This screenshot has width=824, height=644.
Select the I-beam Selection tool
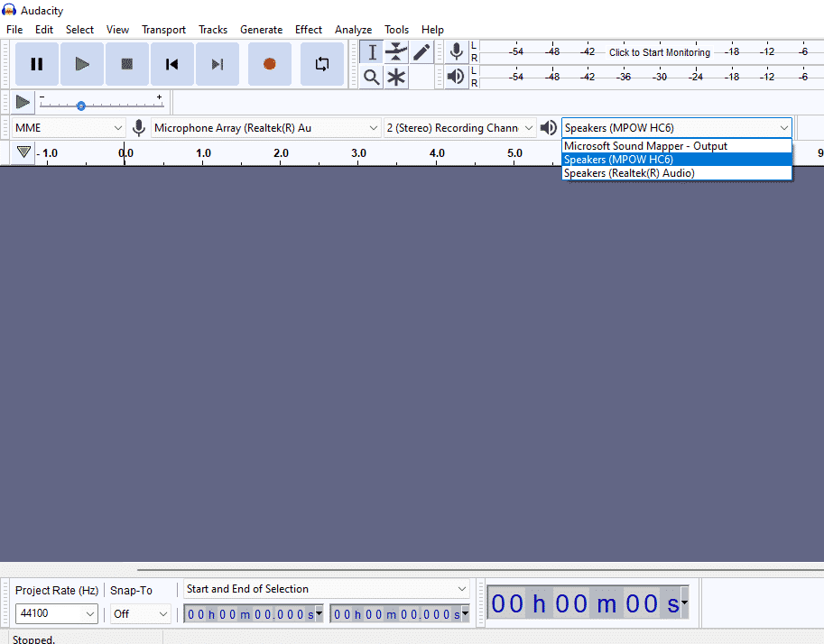(x=372, y=52)
